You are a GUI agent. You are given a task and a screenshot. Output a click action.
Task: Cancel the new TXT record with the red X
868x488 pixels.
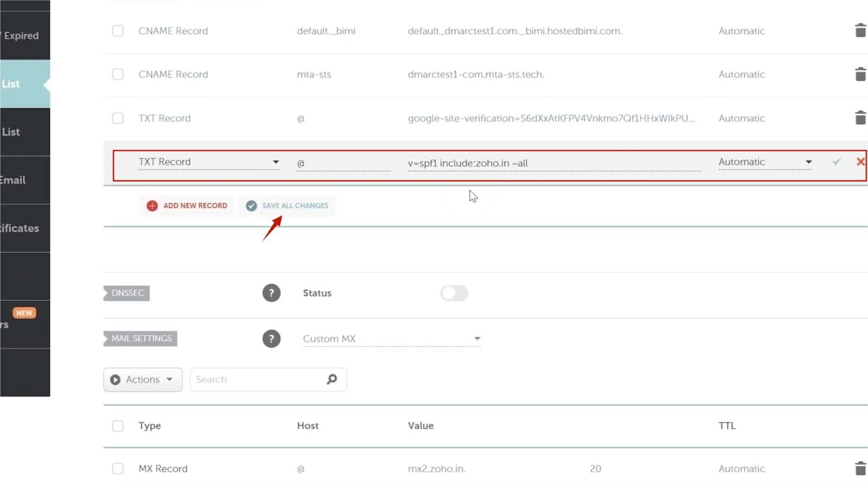tap(860, 162)
